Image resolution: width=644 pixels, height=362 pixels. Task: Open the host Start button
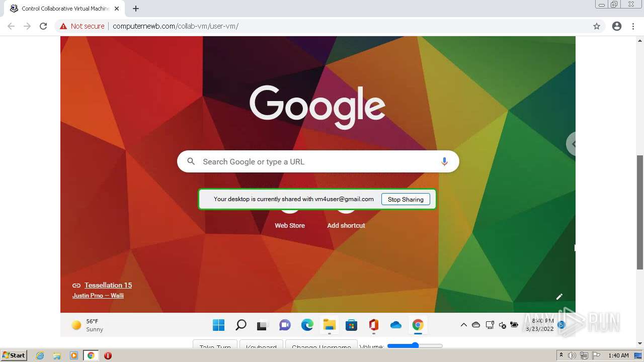14,355
